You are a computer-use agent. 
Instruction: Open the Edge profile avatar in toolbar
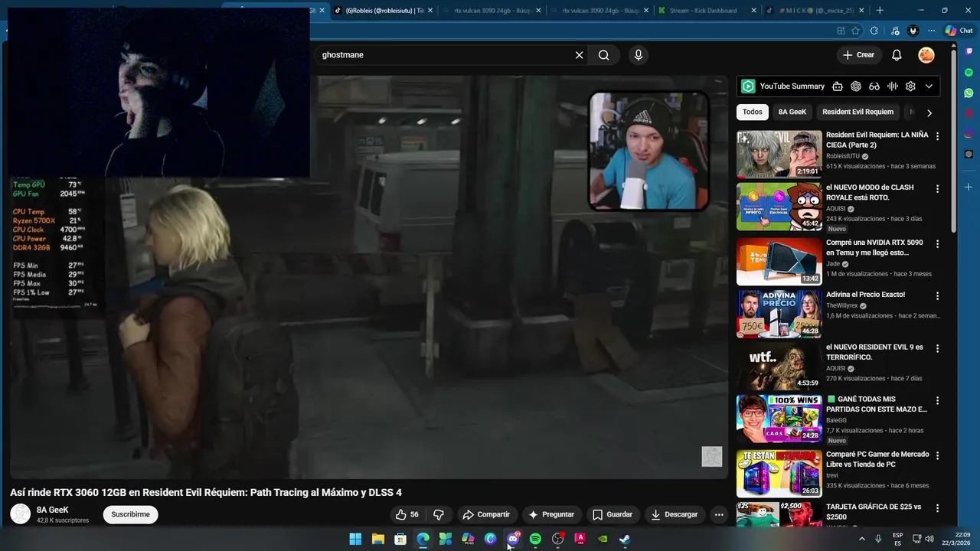point(913,31)
